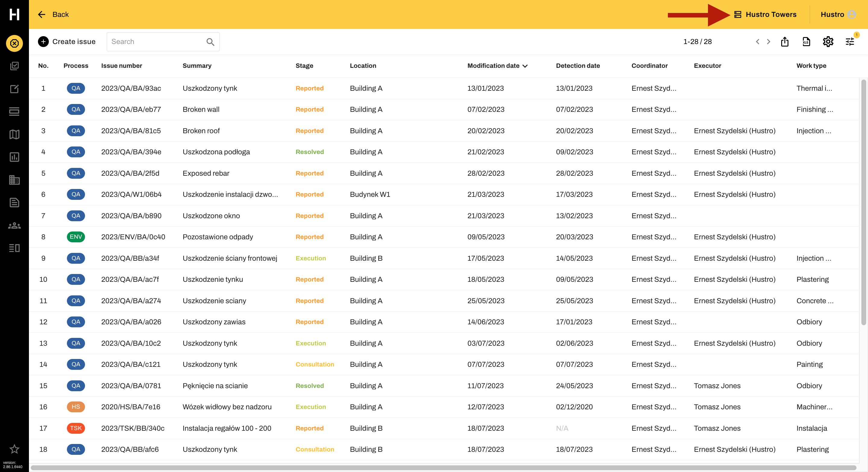Image resolution: width=868 pixels, height=472 pixels.
Task: Open issue 2023/QA/BA/eb77
Action: tap(131, 109)
